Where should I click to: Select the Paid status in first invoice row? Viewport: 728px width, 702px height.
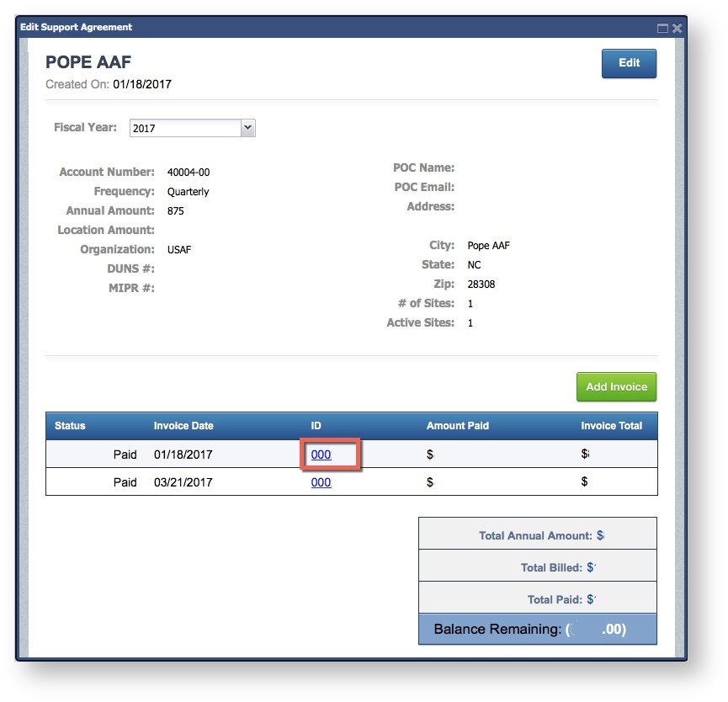[125, 455]
